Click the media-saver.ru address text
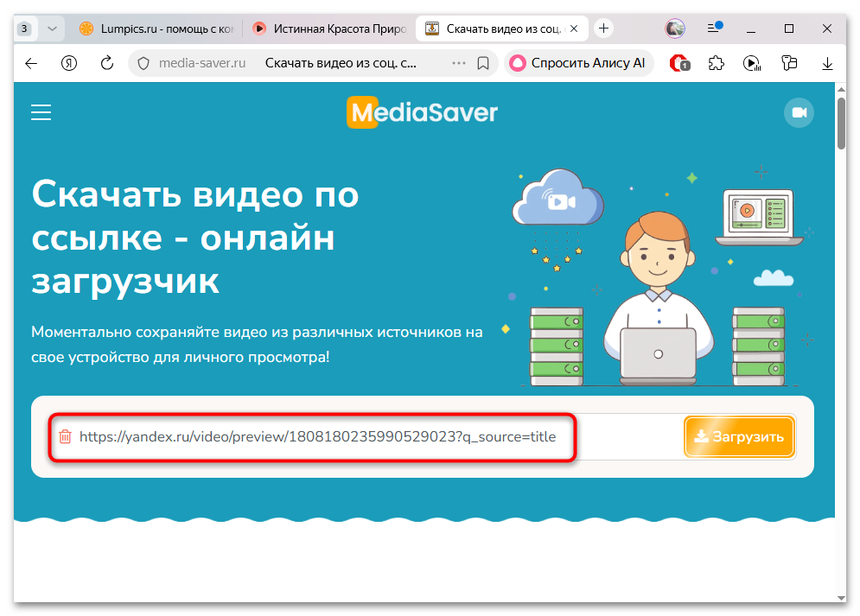Screen dimensions: 860x616 [202, 64]
